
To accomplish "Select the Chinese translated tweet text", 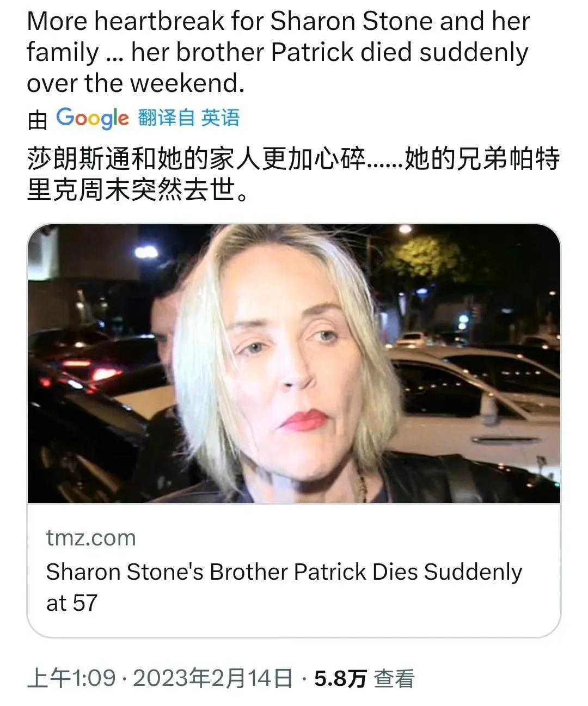I will (293, 174).
